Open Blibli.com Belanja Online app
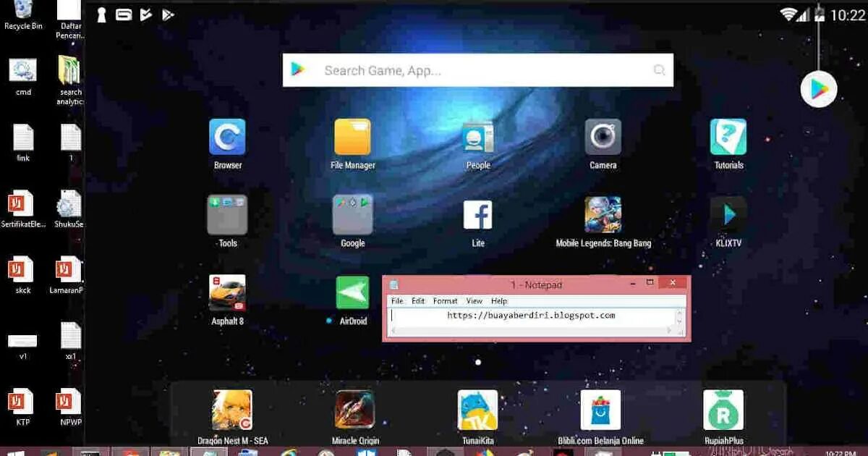The width and height of the screenshot is (868, 456). tap(600, 410)
